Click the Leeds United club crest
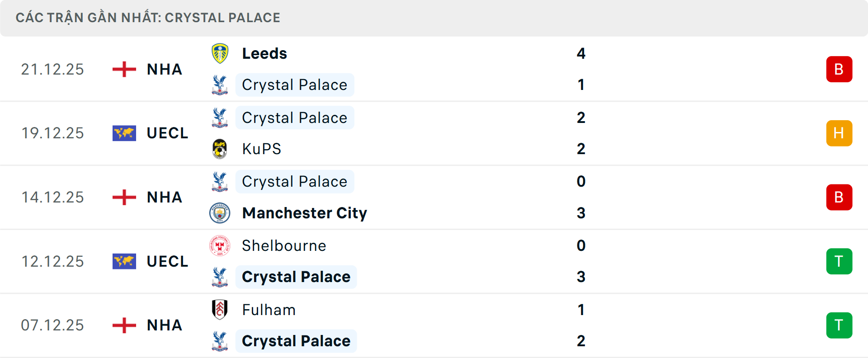868x358 pixels. click(220, 53)
